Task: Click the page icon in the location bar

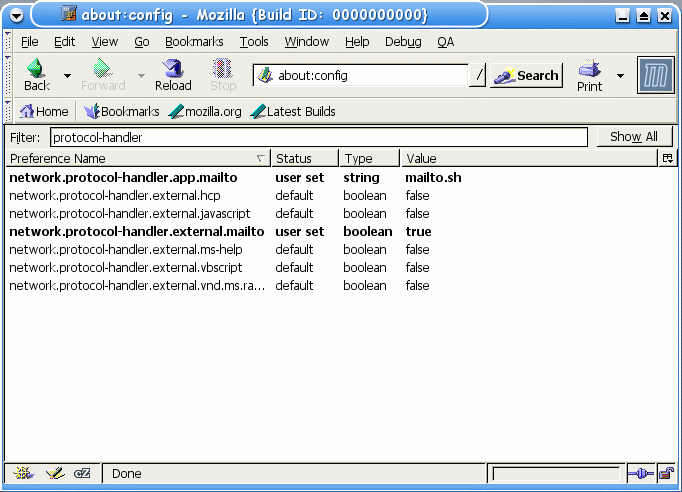Action: coord(265,76)
